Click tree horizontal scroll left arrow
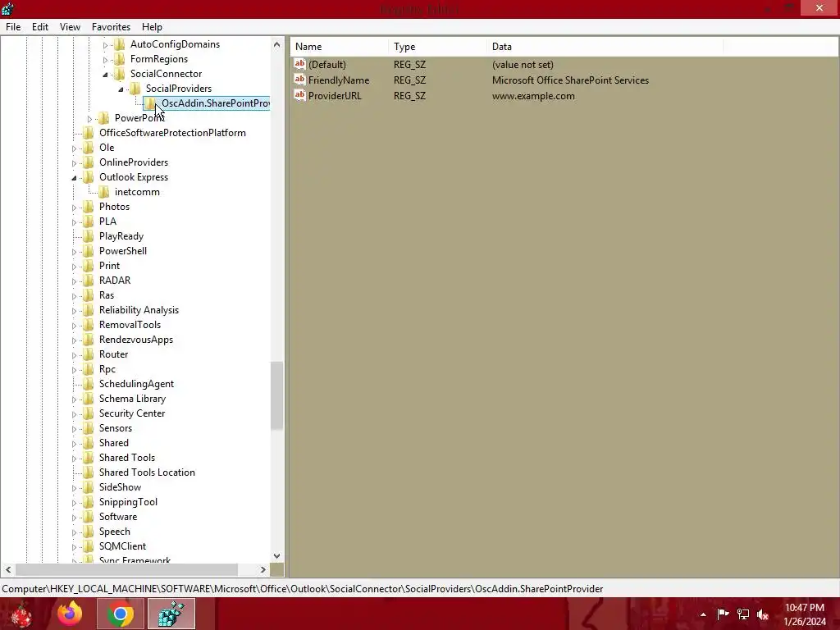 click(8, 569)
